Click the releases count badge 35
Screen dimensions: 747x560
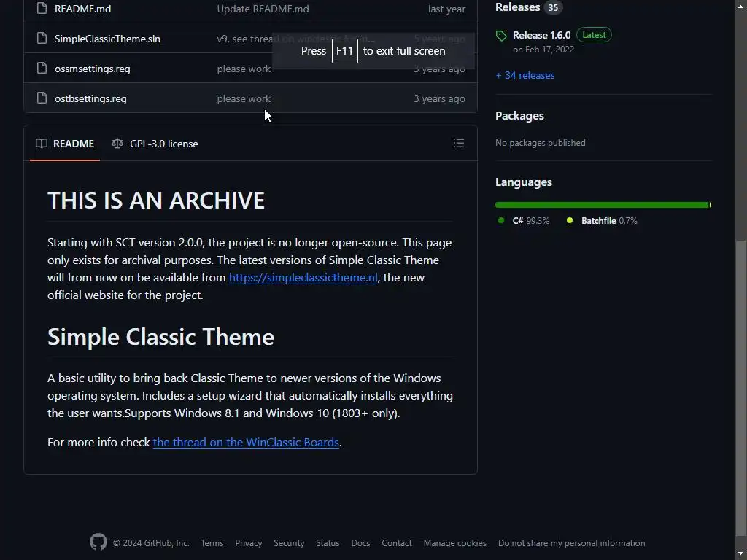coord(553,7)
